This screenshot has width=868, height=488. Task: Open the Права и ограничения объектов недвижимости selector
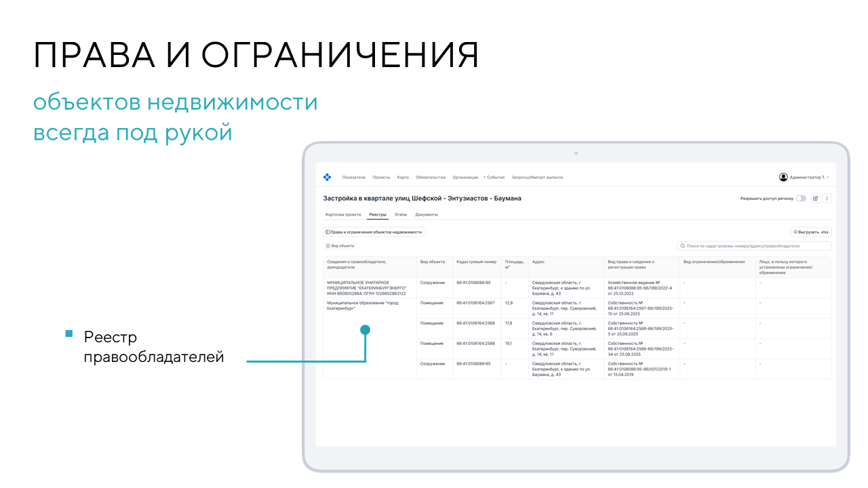click(374, 232)
